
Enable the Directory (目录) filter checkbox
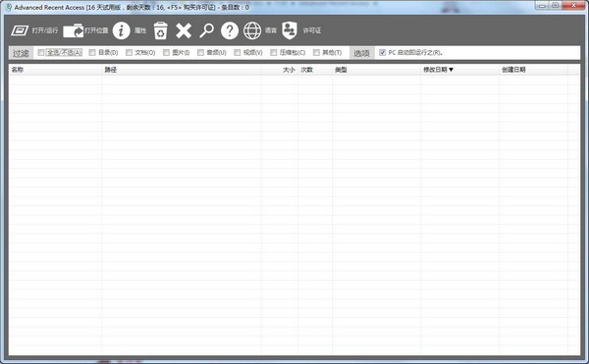(92, 53)
